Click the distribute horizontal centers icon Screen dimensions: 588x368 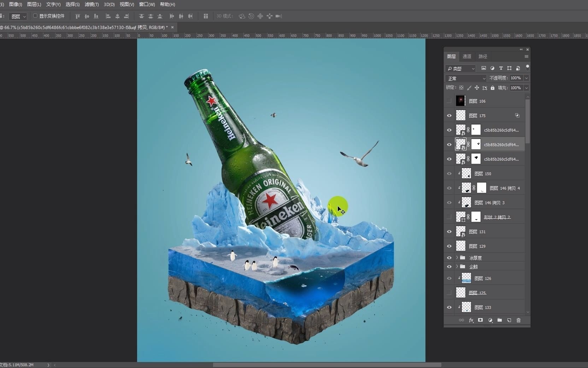(181, 16)
